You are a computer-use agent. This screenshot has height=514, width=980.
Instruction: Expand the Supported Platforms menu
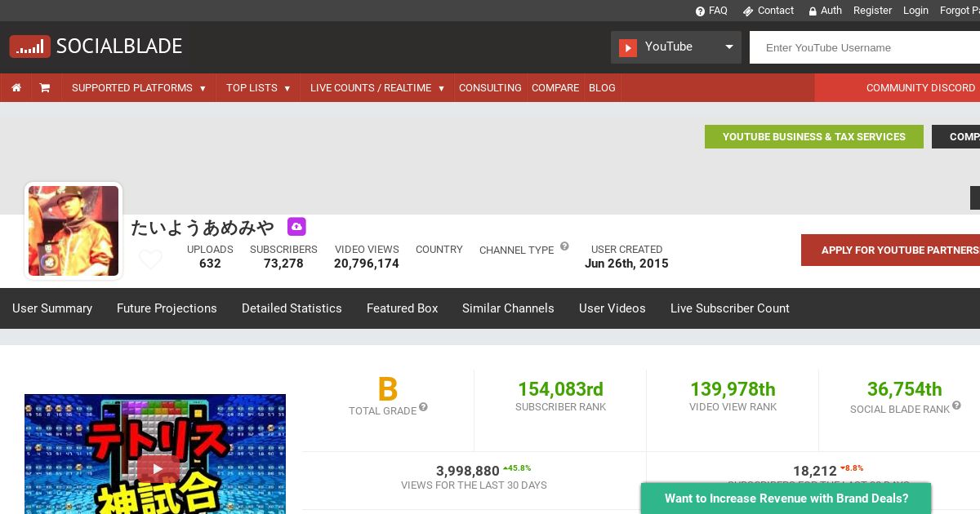pyautogui.click(x=138, y=88)
